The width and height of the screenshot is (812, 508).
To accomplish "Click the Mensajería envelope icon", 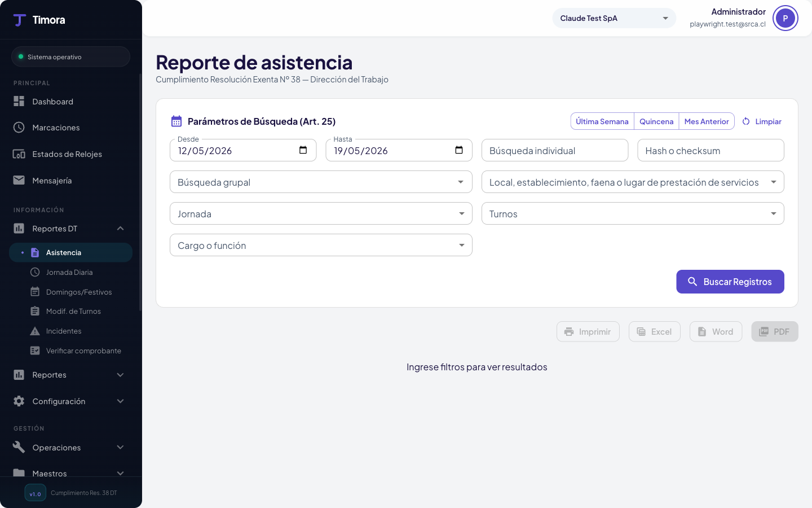I will pyautogui.click(x=19, y=180).
